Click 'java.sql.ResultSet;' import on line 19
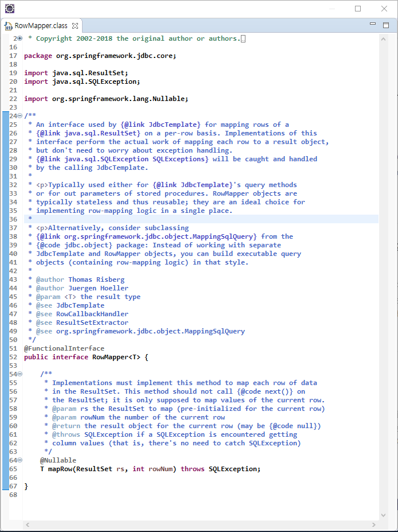 [90, 73]
